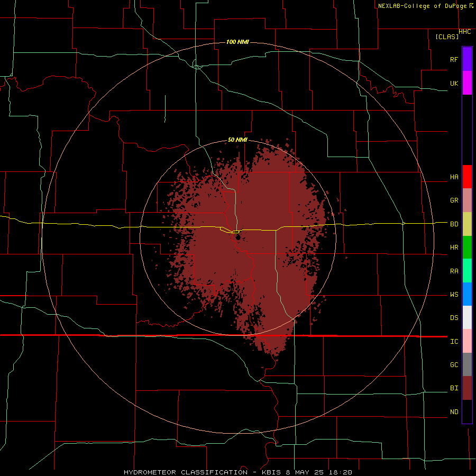Click the NEXLAB-College of DuPage credit
This screenshot has width=476, height=476.
pyautogui.click(x=422, y=6)
